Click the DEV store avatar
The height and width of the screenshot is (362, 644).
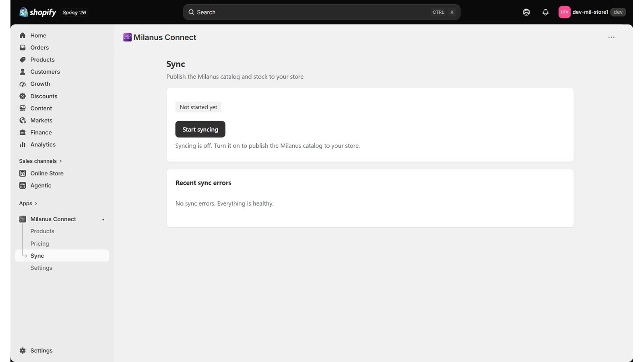tap(564, 12)
